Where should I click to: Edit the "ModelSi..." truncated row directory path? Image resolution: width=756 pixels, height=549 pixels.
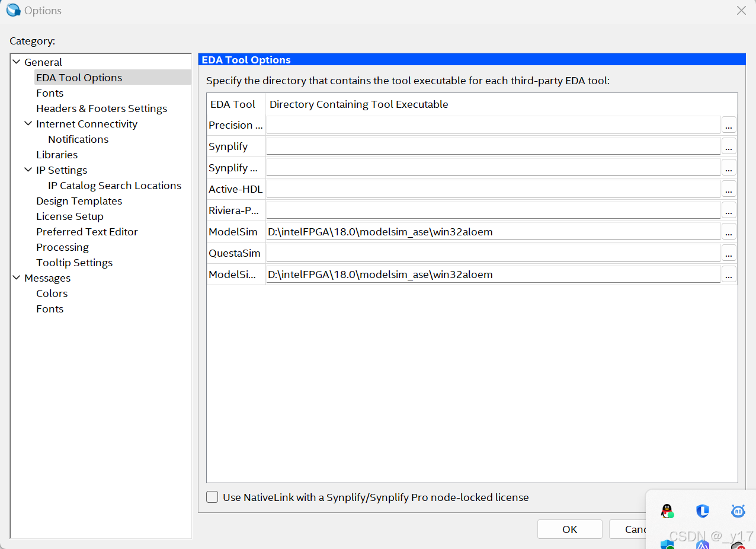coord(493,274)
